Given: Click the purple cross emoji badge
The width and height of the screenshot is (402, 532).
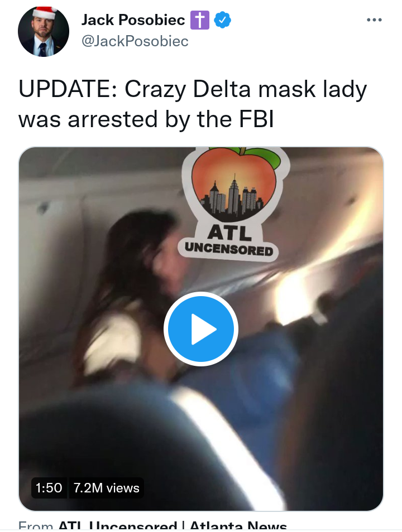Looking at the screenshot, I should (x=200, y=20).
